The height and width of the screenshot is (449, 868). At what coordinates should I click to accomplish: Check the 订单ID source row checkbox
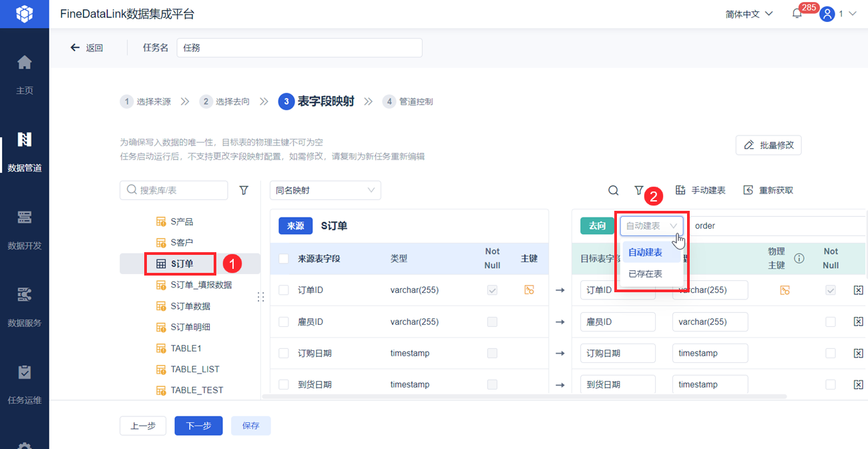pyautogui.click(x=284, y=290)
